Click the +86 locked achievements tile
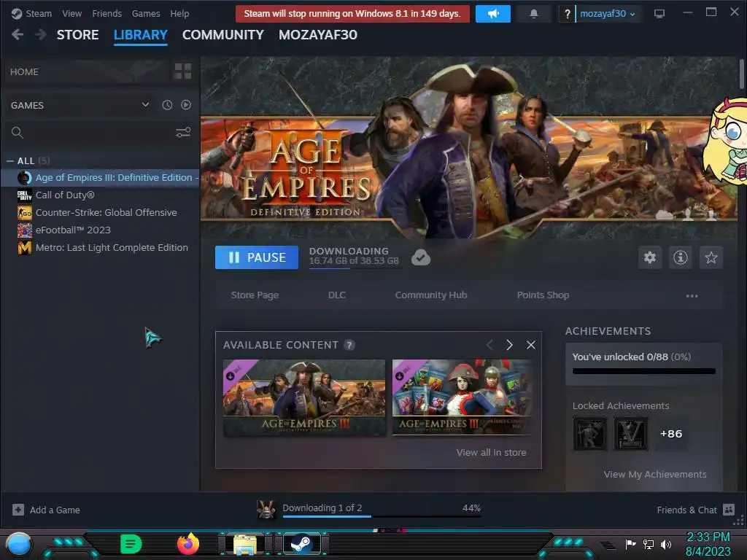 pyautogui.click(x=671, y=434)
